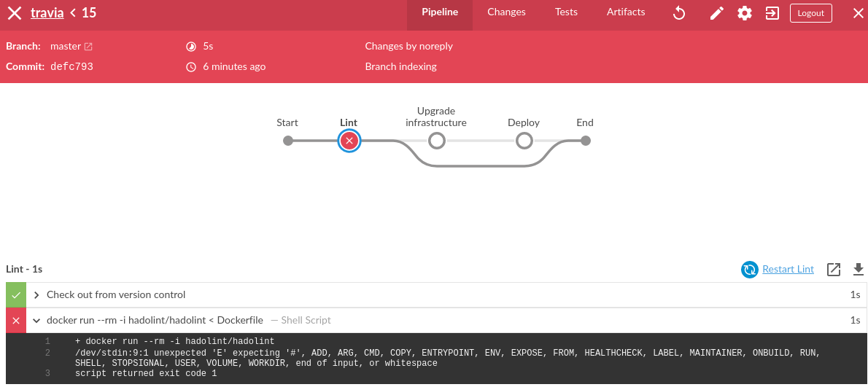This screenshot has width=868, height=387.
Task: Download the log file icon
Action: tap(858, 269)
